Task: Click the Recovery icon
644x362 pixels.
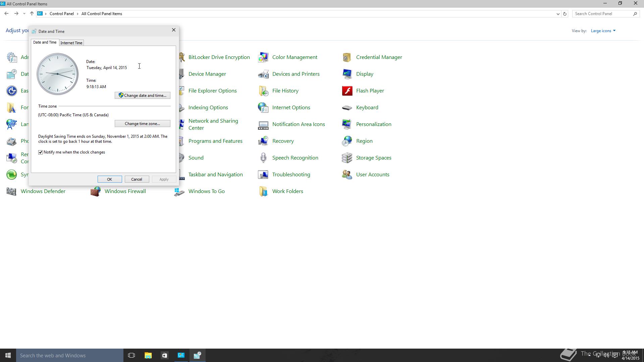Action: click(x=263, y=141)
